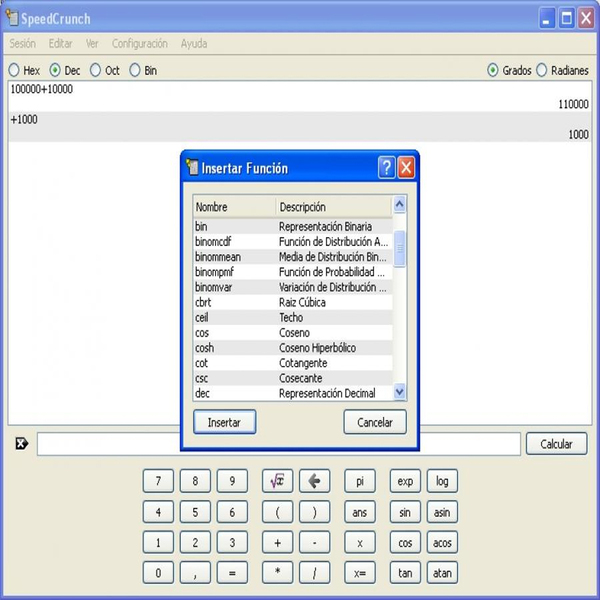Click the divide slash keypad button
Viewport: 600px width, 600px height.
(314, 572)
